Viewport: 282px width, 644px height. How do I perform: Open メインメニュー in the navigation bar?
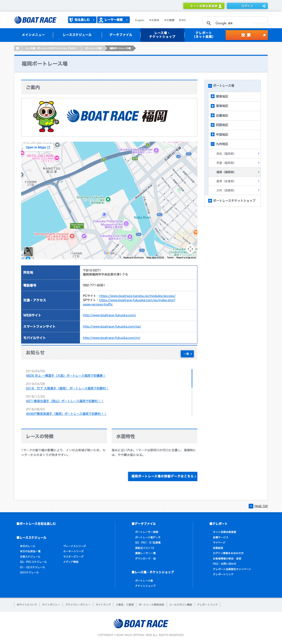pos(33,35)
